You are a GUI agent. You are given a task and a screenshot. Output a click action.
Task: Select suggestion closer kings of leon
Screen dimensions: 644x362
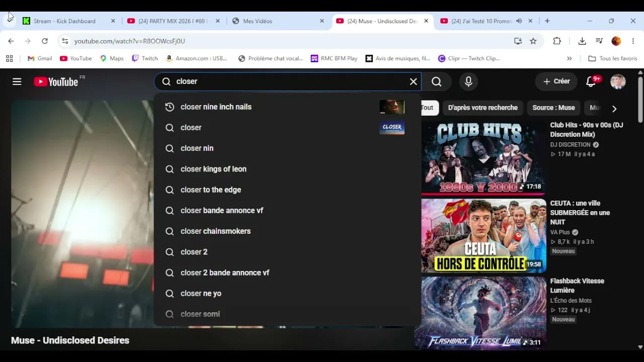point(287,169)
